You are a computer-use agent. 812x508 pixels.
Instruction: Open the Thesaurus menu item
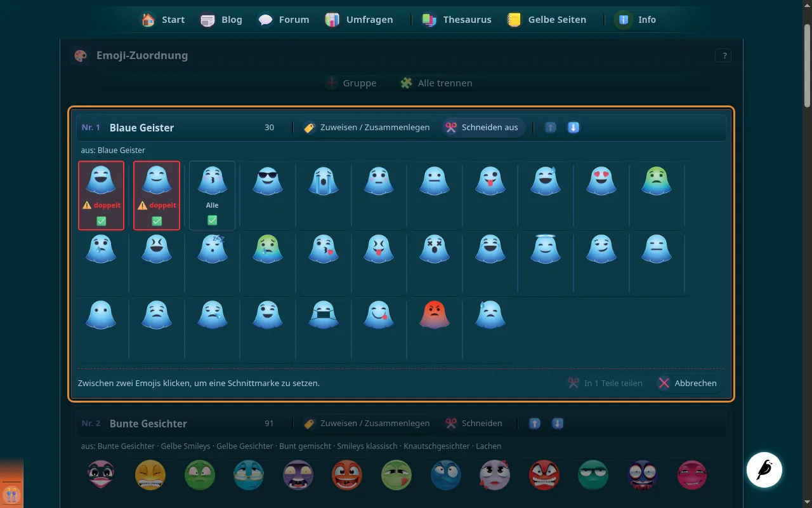coord(457,20)
